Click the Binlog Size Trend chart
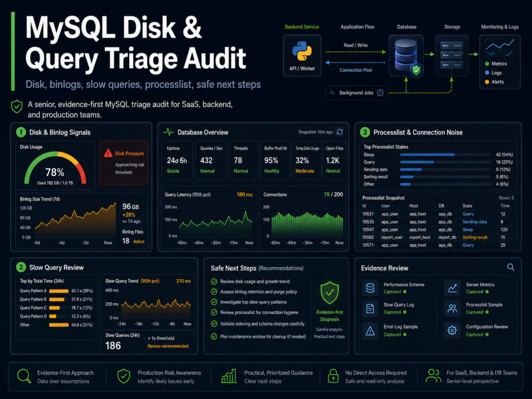Screen dimensions: 532x399 pyautogui.click(x=76, y=221)
